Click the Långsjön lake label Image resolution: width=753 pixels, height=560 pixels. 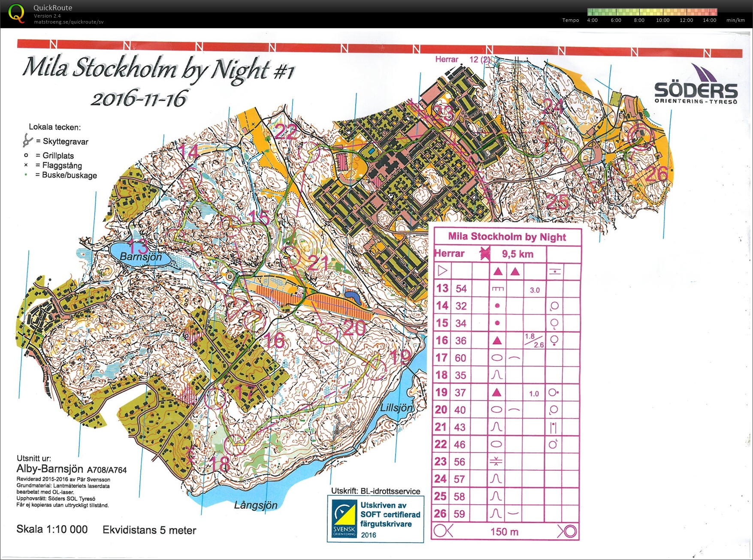[256, 505]
